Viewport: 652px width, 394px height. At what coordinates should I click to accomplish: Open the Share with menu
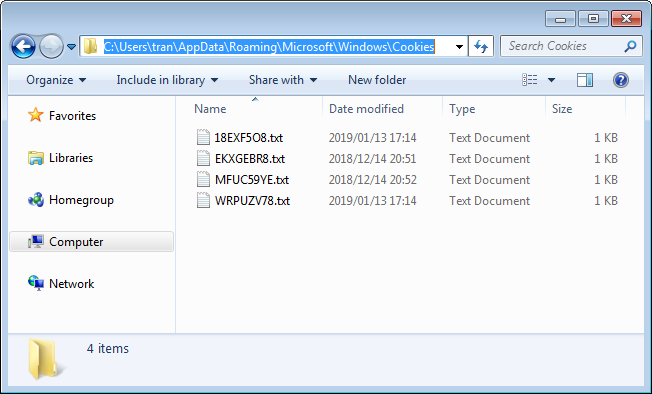click(x=283, y=80)
